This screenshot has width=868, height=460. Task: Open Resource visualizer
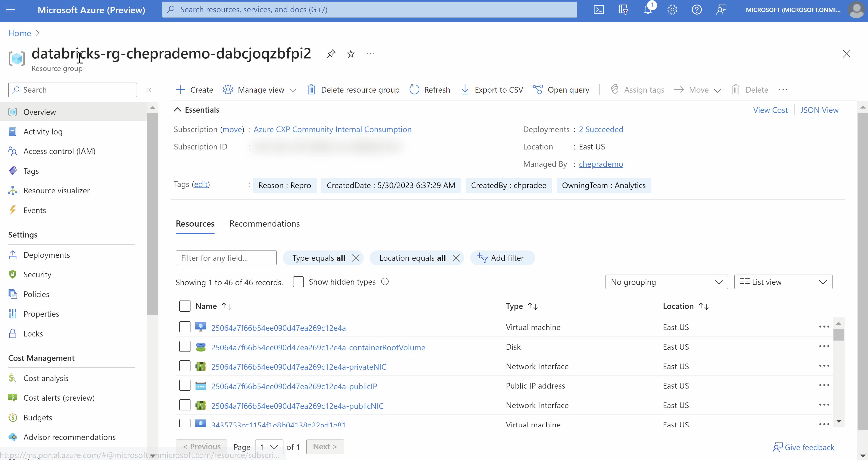coord(73,191)
